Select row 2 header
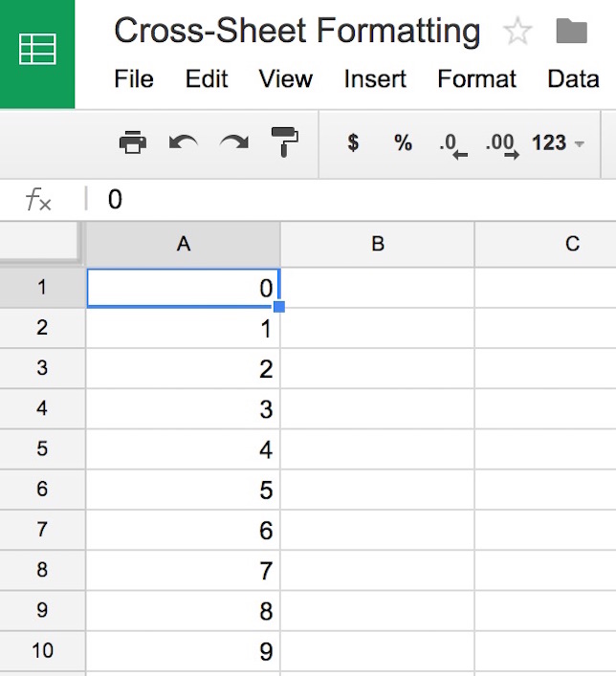The height and width of the screenshot is (676, 616). click(42, 328)
